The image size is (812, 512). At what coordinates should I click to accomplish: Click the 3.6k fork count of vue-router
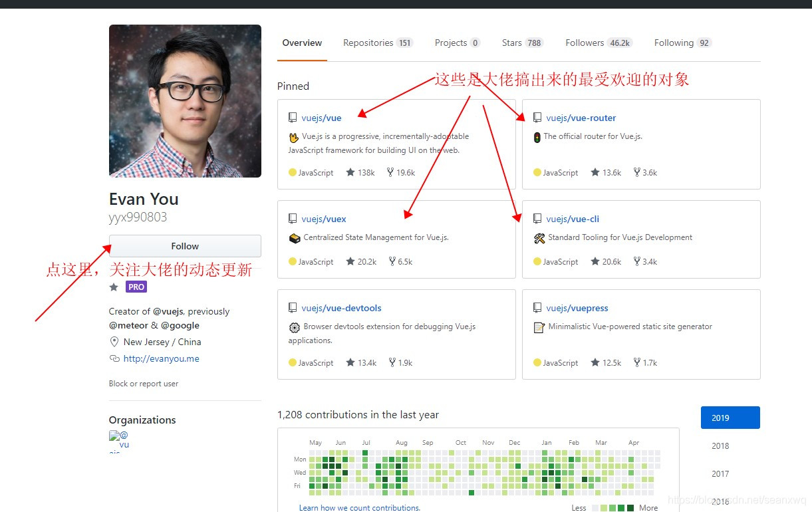point(645,172)
